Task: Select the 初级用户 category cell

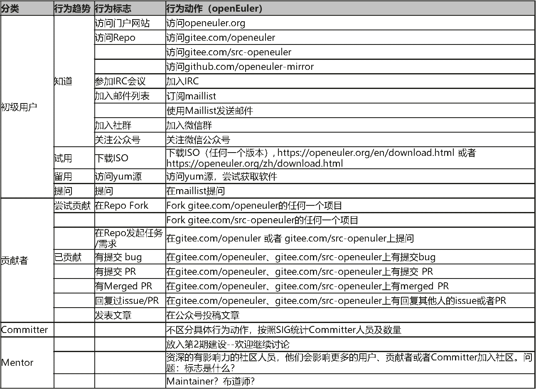Action: pyautogui.click(x=19, y=107)
